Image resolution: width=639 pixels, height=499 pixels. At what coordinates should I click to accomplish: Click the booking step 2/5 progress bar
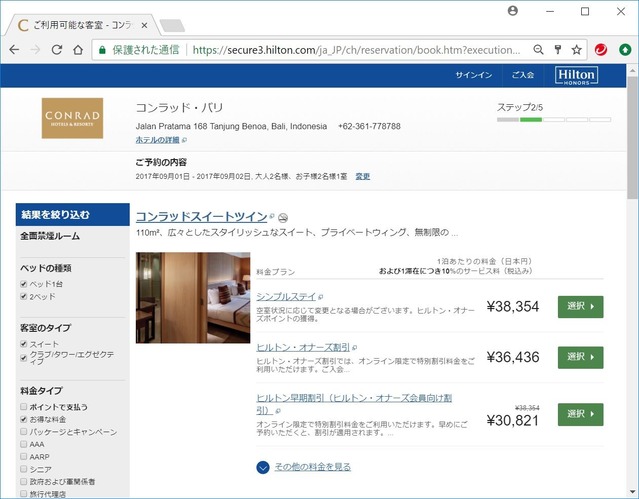pyautogui.click(x=554, y=119)
